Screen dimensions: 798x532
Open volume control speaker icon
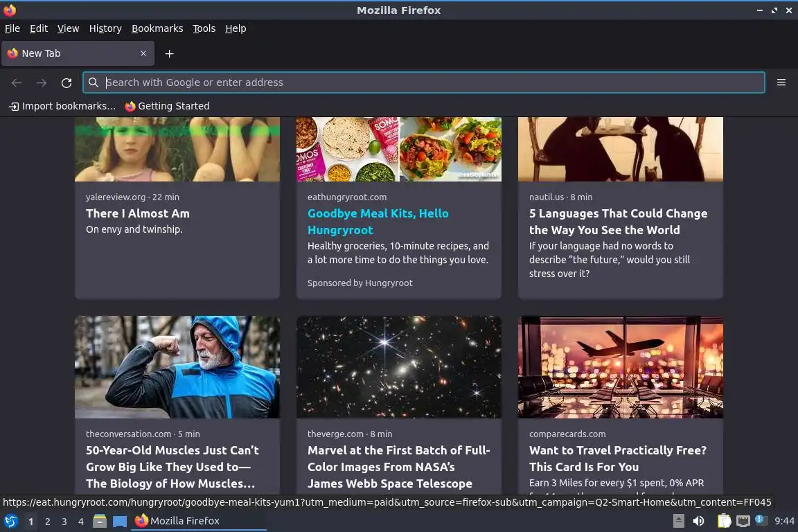click(699, 521)
